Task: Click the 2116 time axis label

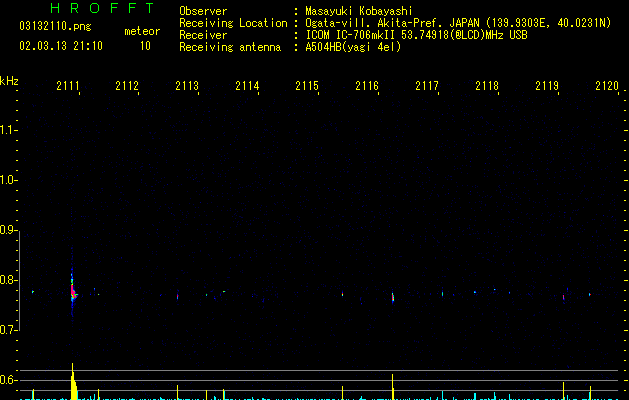Action: tap(367, 86)
